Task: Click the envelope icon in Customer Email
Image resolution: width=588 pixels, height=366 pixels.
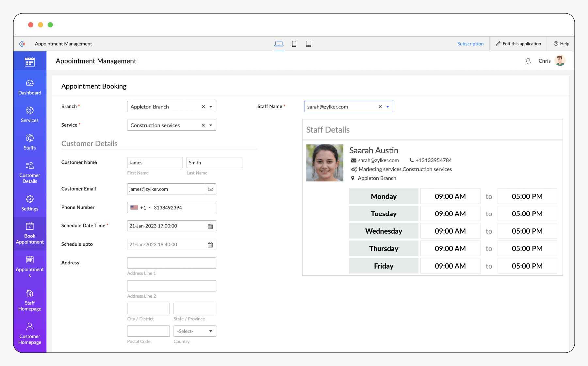Action: (x=211, y=189)
